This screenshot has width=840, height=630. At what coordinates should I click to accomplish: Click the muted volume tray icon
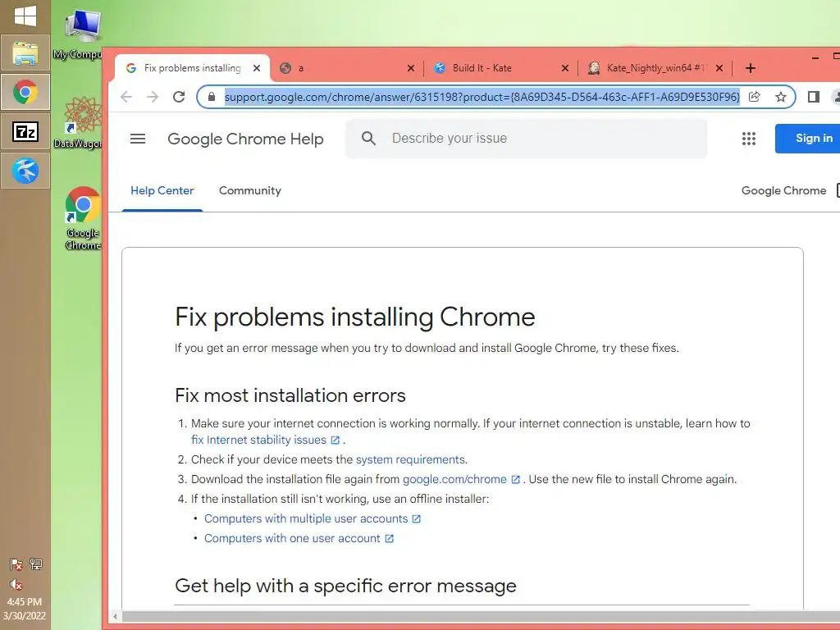(16, 584)
